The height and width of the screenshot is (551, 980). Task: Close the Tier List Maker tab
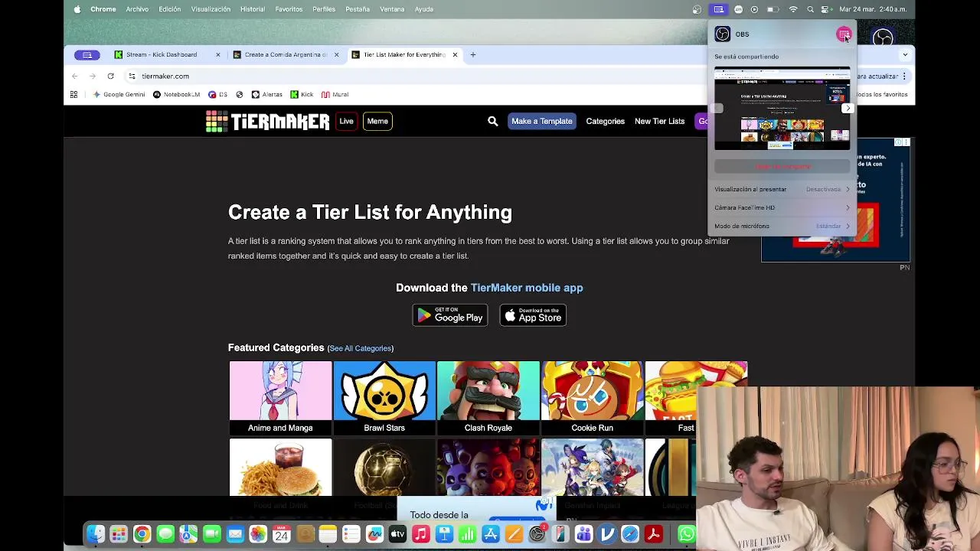pos(455,54)
